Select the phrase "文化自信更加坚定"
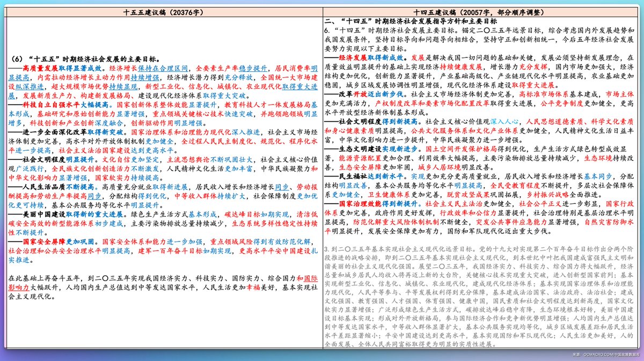The height and width of the screenshot is (361, 644). pyautogui.click(x=131, y=159)
